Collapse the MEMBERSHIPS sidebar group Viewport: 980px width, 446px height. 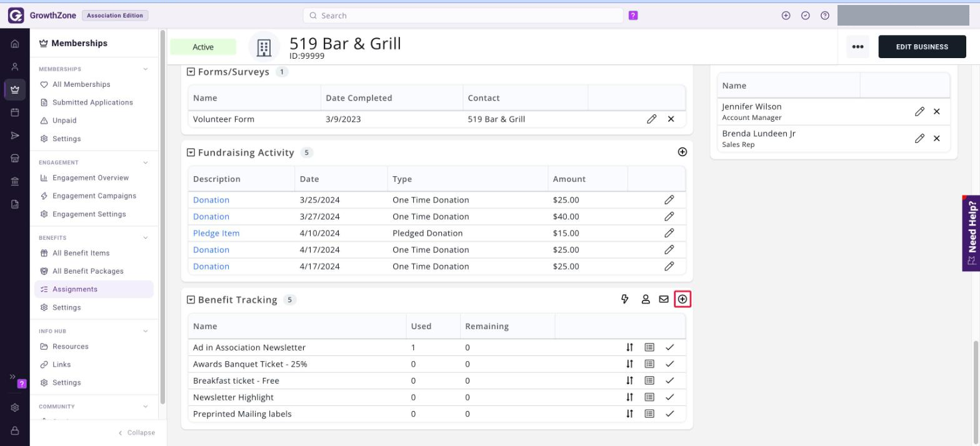146,69
